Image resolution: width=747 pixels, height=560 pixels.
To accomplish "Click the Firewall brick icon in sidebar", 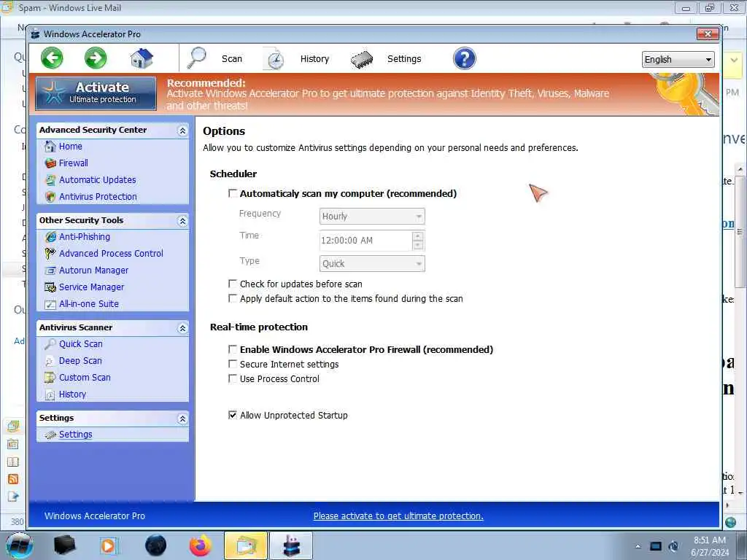I will (50, 163).
